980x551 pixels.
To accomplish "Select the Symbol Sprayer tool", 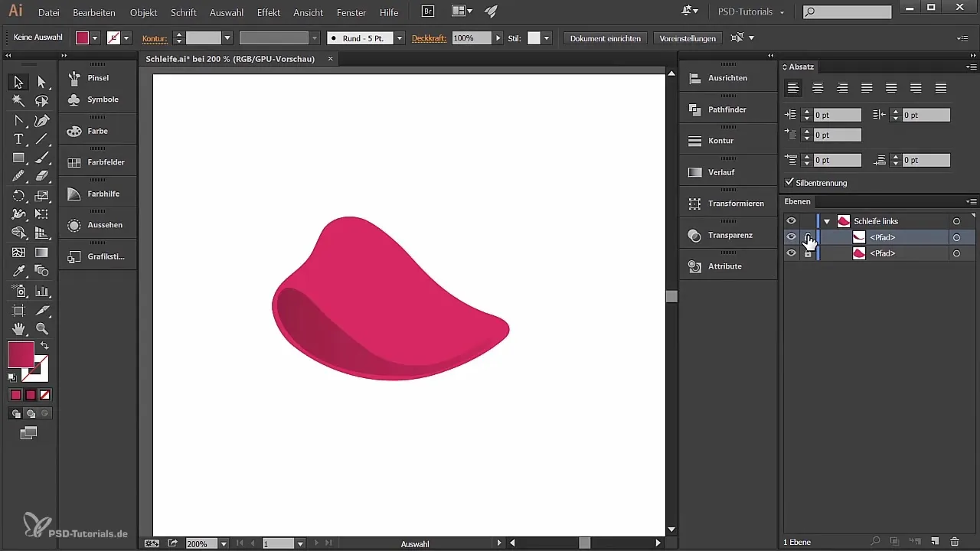I will pyautogui.click(x=18, y=291).
